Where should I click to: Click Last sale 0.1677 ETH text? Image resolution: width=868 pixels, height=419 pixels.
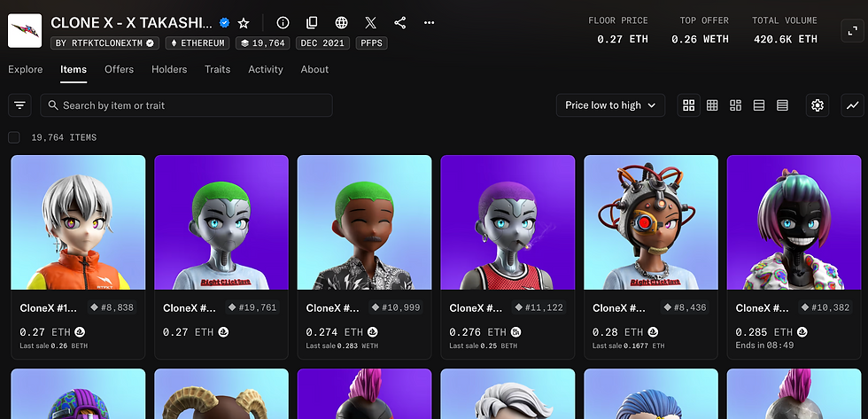628,345
